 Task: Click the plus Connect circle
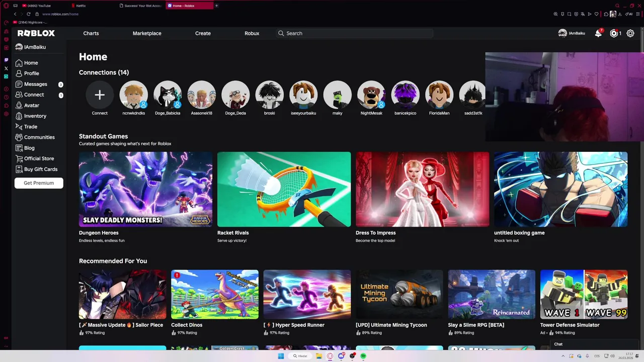click(100, 95)
